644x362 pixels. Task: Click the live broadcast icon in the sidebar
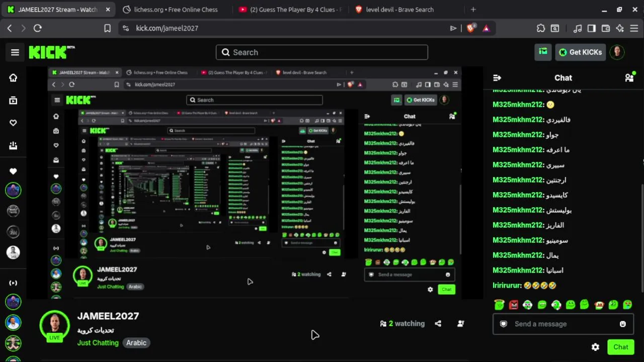(13, 283)
